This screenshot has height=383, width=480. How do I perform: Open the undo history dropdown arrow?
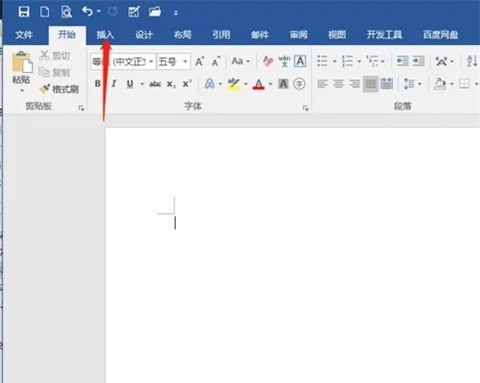(99, 12)
